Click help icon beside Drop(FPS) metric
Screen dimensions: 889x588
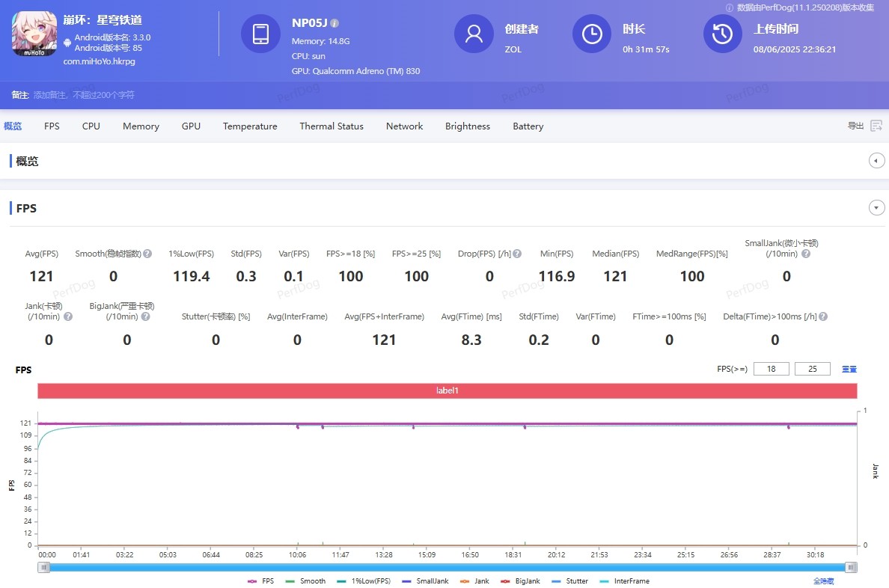517,254
